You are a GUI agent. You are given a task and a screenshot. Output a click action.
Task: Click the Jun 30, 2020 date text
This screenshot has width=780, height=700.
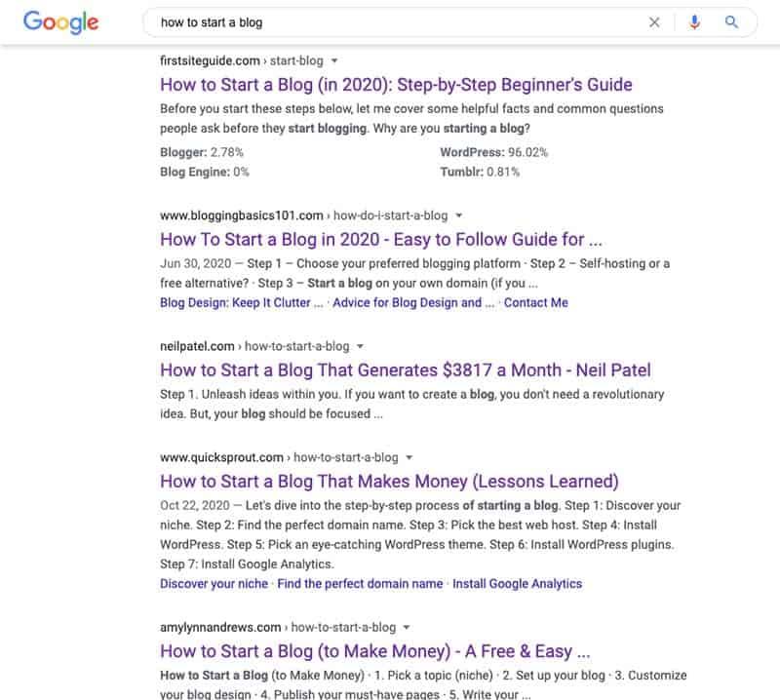click(196, 263)
